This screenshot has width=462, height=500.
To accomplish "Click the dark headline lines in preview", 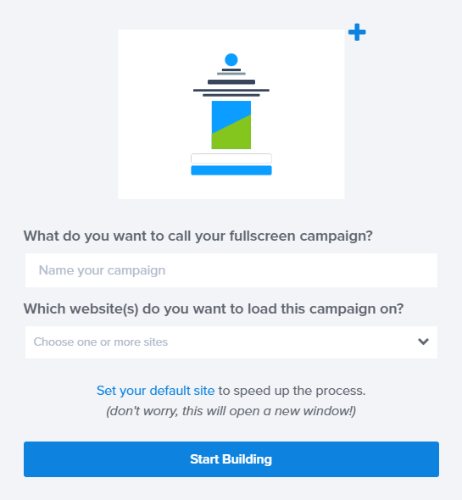I will [x=231, y=93].
